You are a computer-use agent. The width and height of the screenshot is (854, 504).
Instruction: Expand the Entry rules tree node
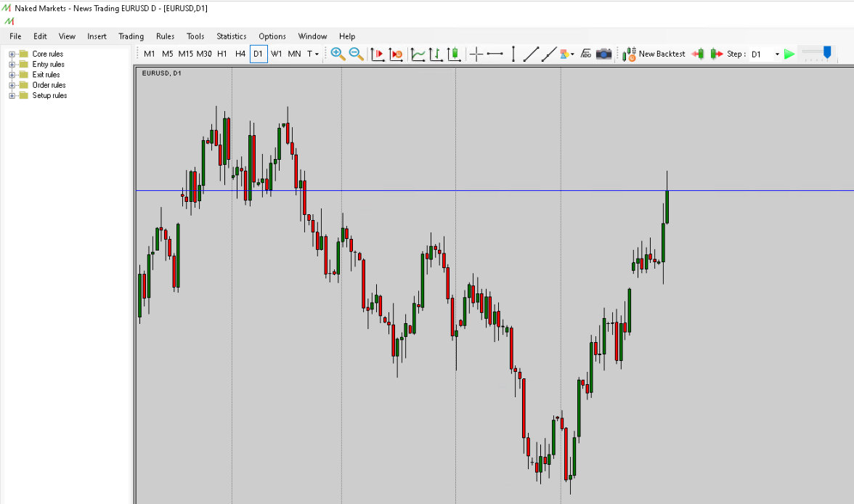click(12, 65)
